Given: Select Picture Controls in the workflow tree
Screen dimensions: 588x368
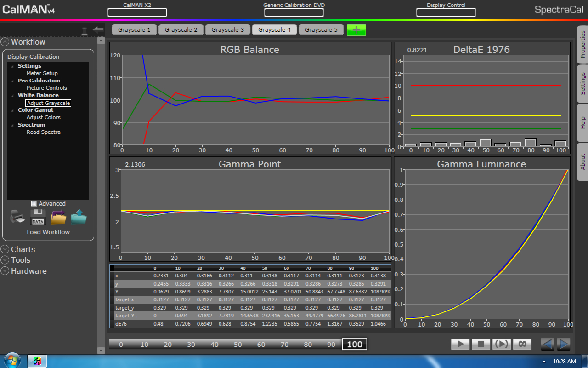Looking at the screenshot, I should pyautogui.click(x=47, y=88).
